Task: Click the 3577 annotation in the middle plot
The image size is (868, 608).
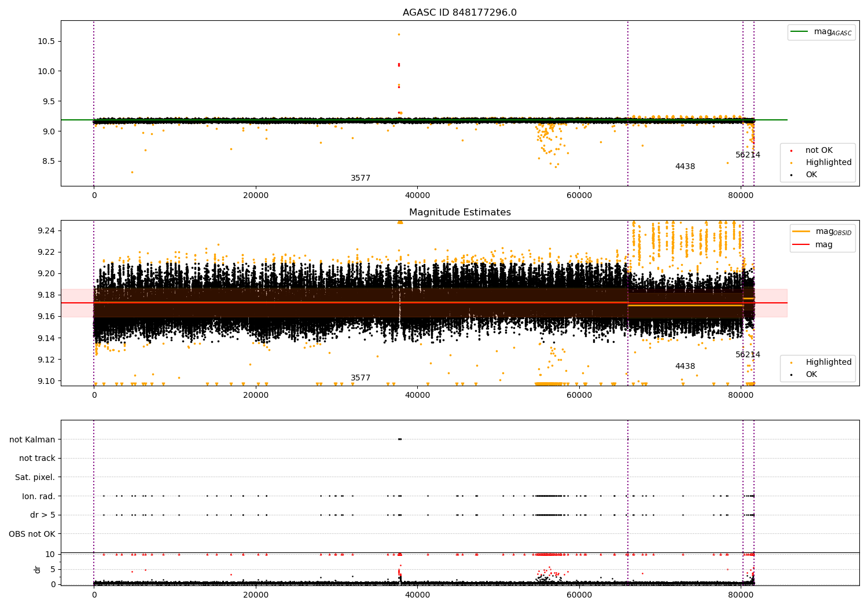Action: 361,378
